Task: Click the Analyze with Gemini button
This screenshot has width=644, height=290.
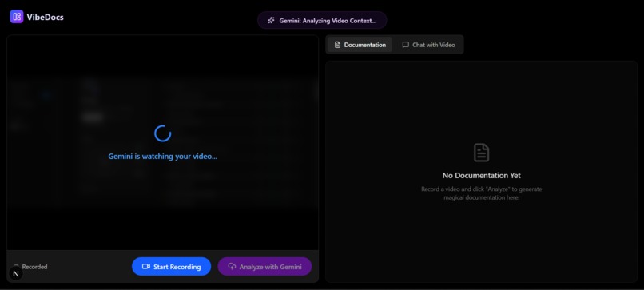Action: click(264, 267)
